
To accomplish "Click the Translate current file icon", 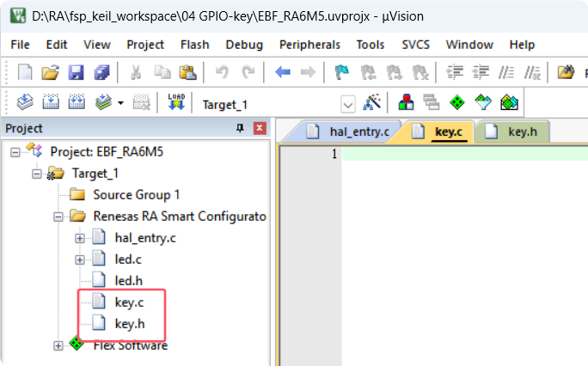I will tap(25, 101).
